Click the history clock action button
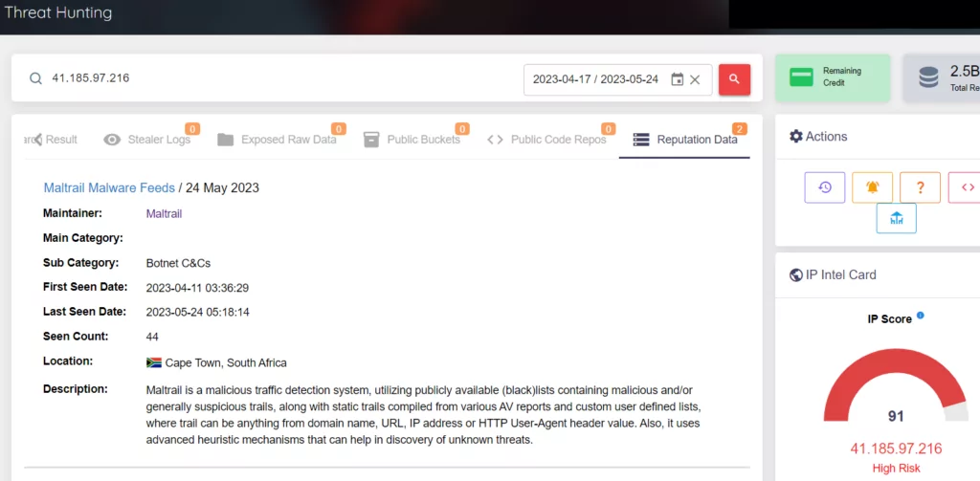The width and height of the screenshot is (980, 481). [824, 187]
